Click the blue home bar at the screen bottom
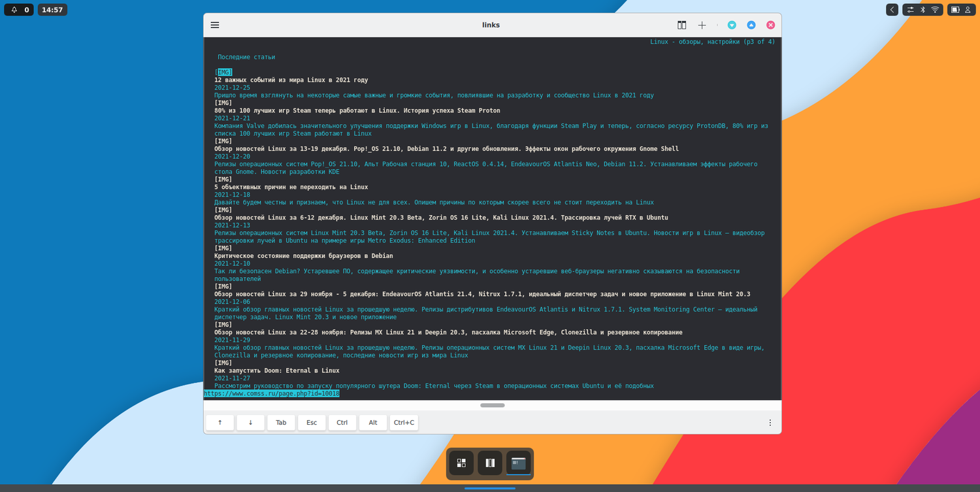The image size is (980, 492). (490, 488)
